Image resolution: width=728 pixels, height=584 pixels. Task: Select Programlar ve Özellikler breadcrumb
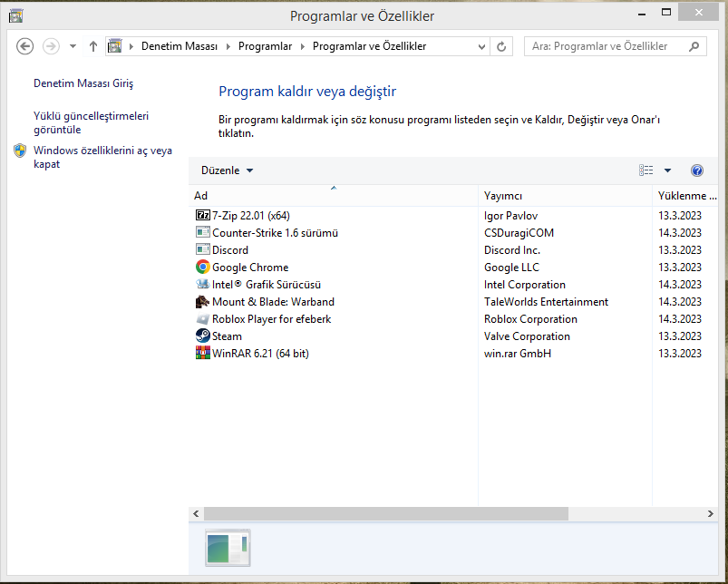pyautogui.click(x=369, y=46)
